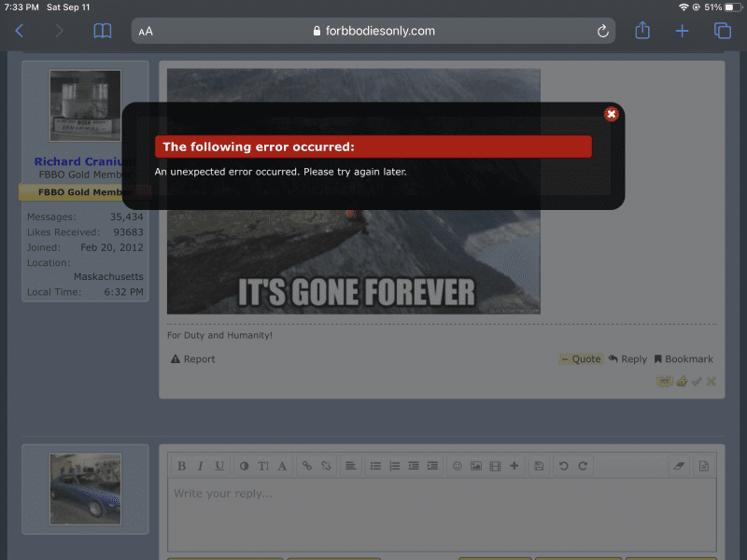This screenshot has width=747, height=560.
Task: Click the remove formatting eraser icon
Action: click(x=679, y=466)
